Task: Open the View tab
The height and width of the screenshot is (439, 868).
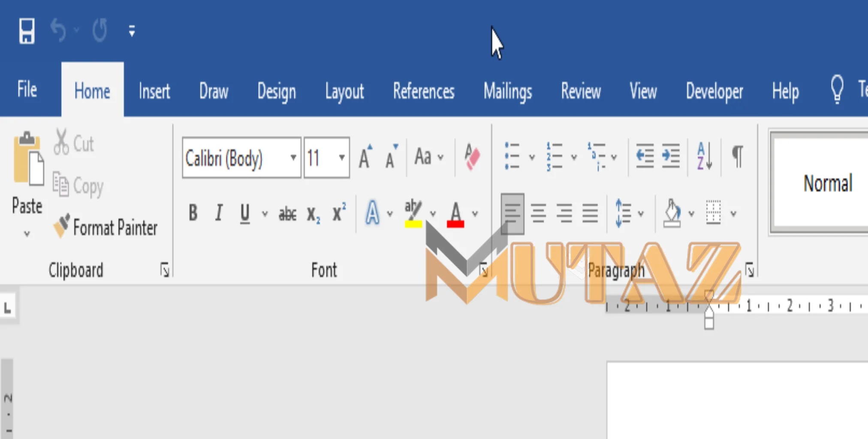Action: click(643, 91)
